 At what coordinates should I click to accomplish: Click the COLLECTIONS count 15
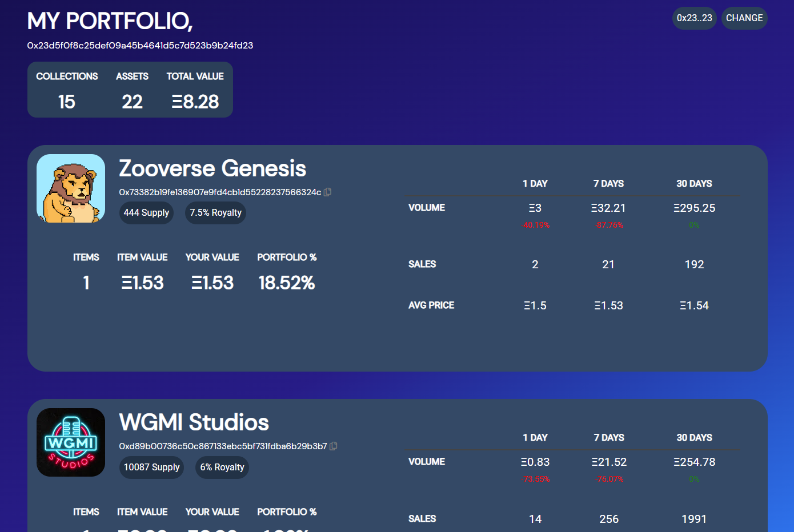67,102
